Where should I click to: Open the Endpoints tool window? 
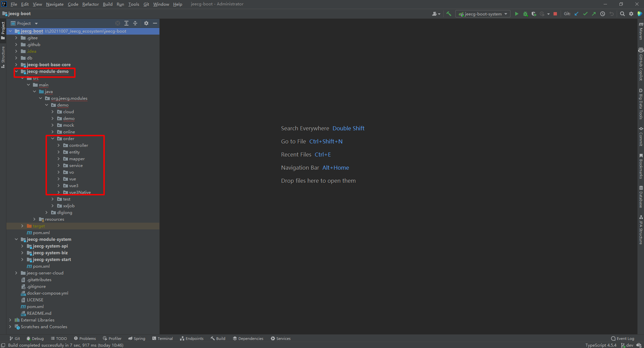click(192, 338)
